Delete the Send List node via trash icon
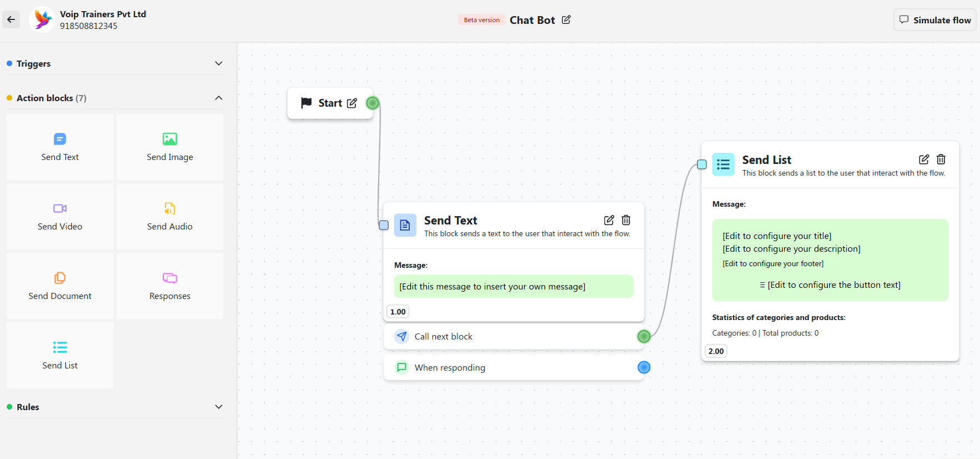 point(941,159)
